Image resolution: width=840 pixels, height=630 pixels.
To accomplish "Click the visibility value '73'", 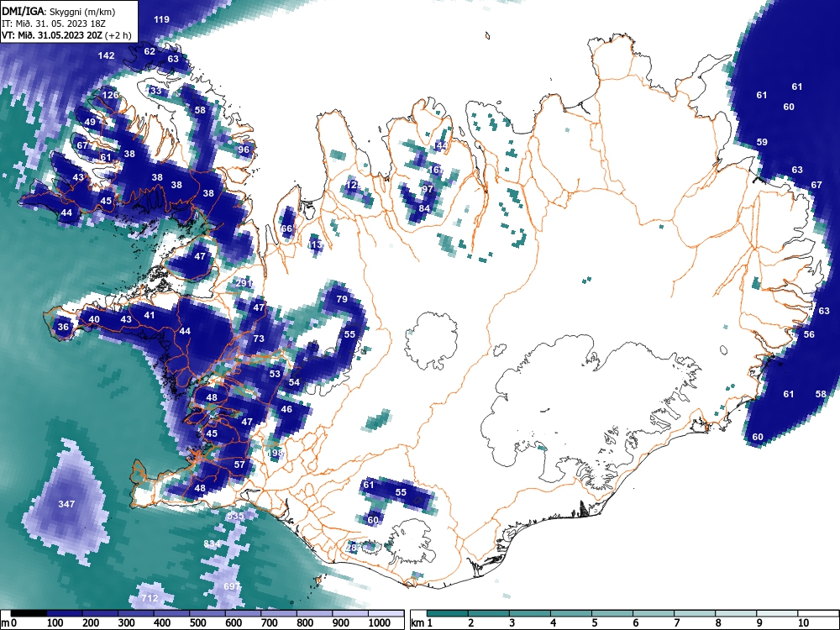I will [x=259, y=339].
